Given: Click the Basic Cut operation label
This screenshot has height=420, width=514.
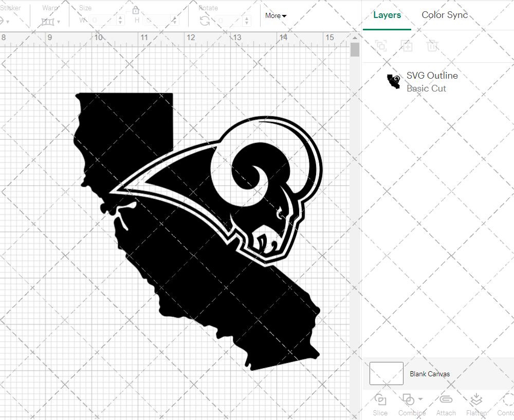Looking at the screenshot, I should 426,88.
